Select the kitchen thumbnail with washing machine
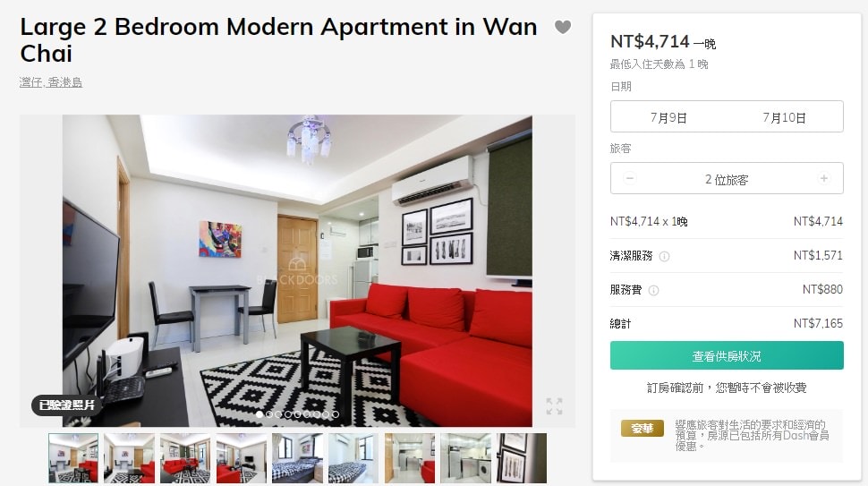Screen dimensions: 868x486 (x=465, y=458)
